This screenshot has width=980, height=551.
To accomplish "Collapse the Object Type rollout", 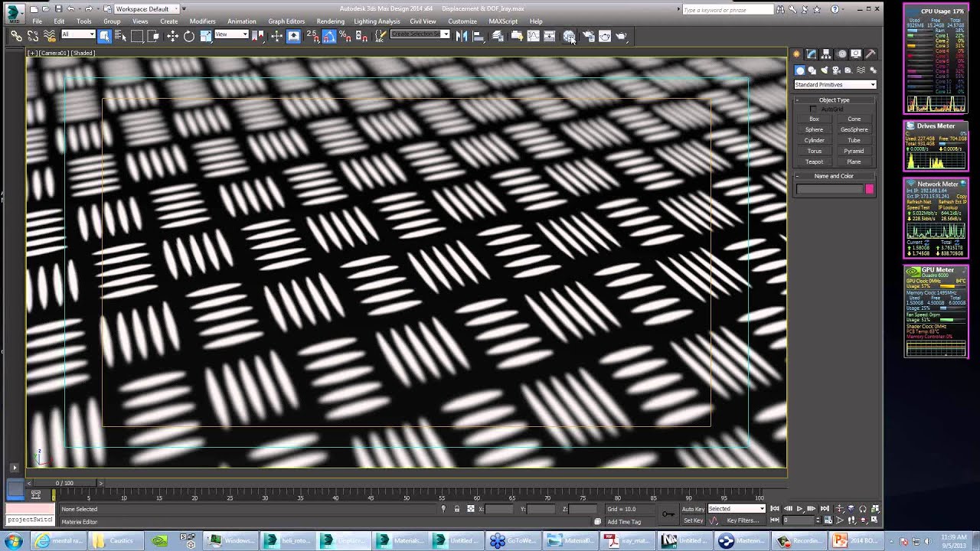I will [835, 100].
